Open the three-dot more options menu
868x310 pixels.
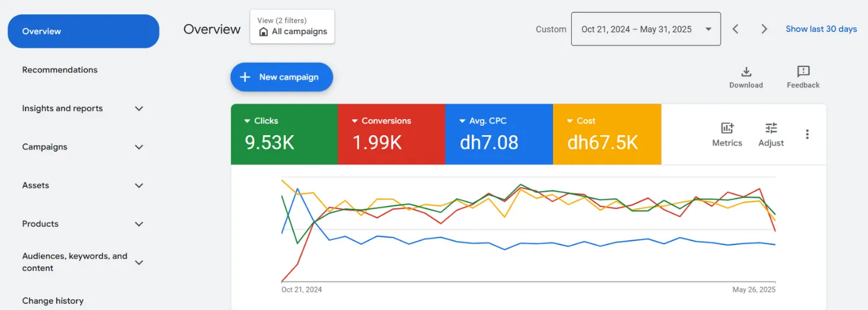coord(807,134)
